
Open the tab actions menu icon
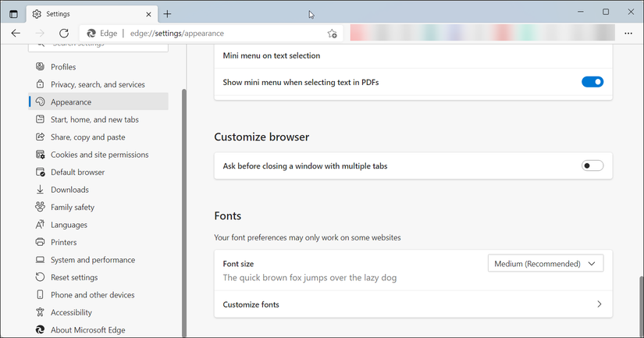[x=13, y=14]
